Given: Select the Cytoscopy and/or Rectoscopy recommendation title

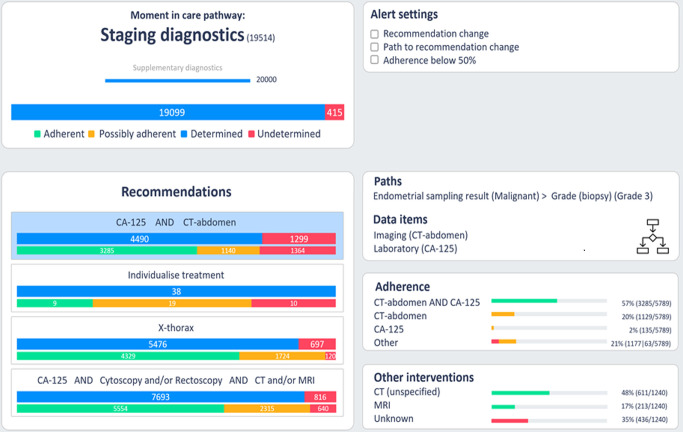Looking at the screenshot, I should tap(176, 380).
